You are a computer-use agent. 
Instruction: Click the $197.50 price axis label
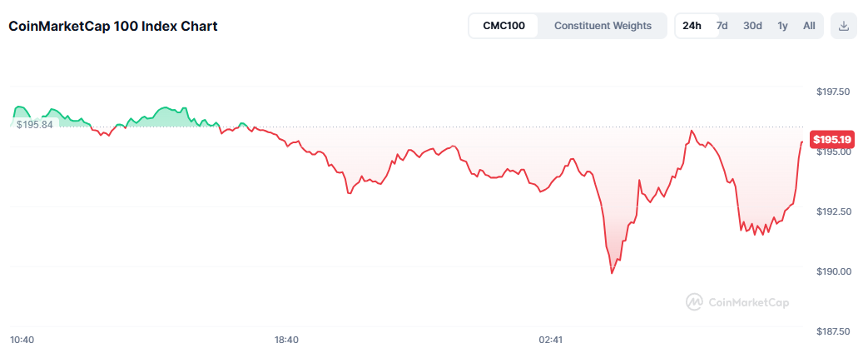point(833,92)
